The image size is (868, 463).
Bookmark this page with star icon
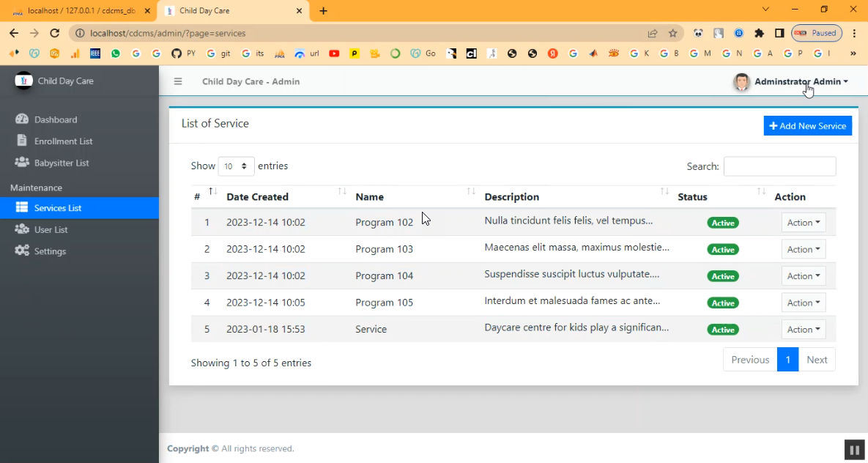point(672,33)
